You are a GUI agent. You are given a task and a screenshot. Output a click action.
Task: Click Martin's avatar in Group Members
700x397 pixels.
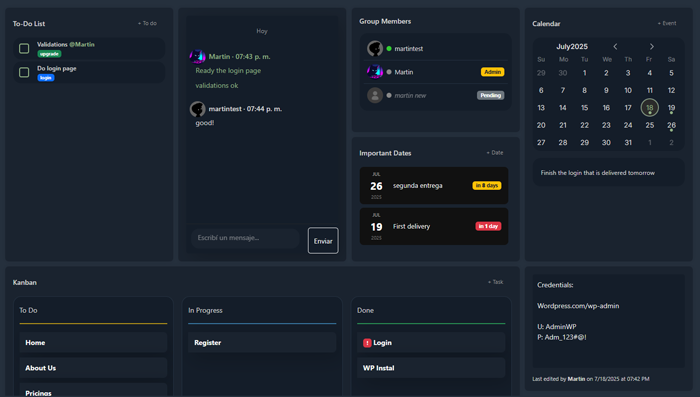point(375,71)
